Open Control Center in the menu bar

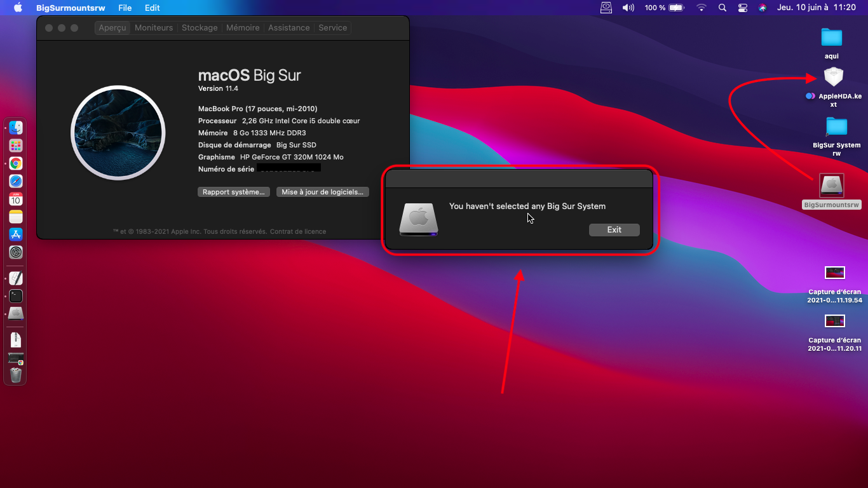point(743,8)
